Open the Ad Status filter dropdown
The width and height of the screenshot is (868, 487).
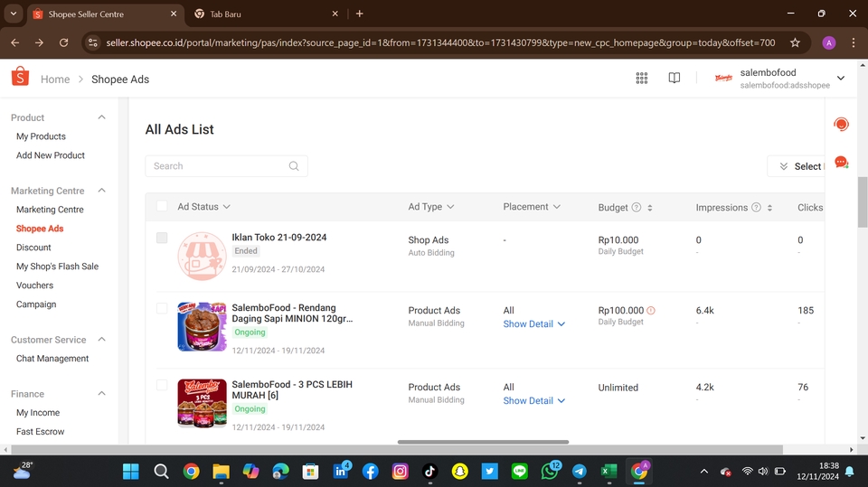click(203, 206)
